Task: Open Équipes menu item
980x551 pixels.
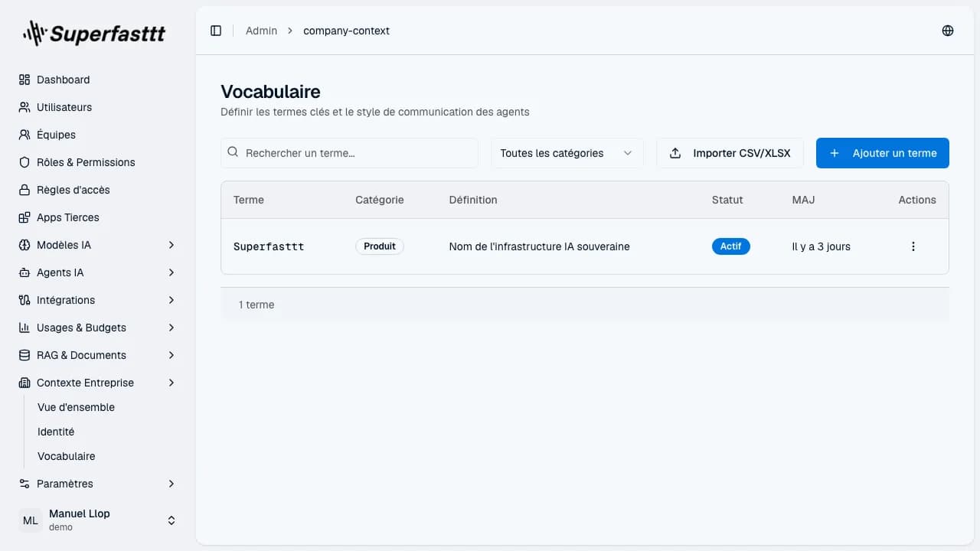Action: coord(98,135)
